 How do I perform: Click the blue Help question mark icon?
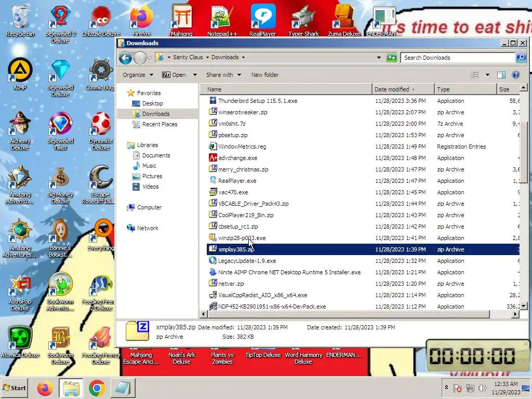516,75
